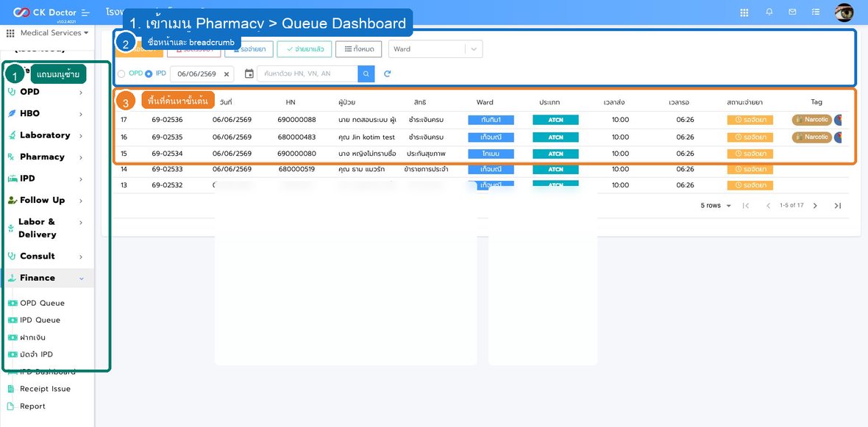Open the Ward dropdown filter
The width and height of the screenshot is (868, 427).
coord(435,49)
